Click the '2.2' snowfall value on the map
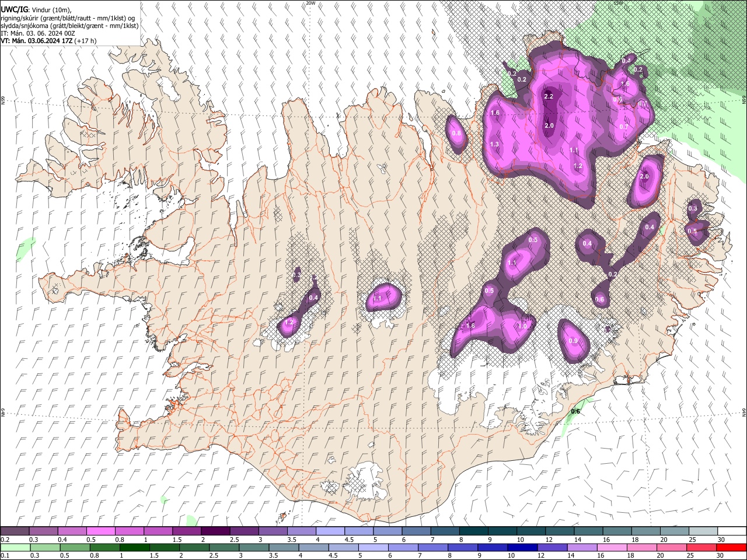This screenshot has width=747, height=560. [549, 96]
